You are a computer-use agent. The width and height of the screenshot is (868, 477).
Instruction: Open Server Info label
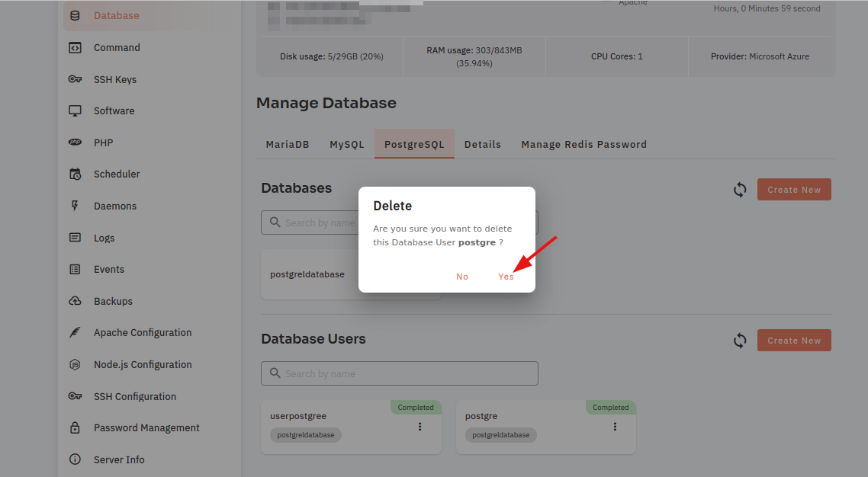119,460
